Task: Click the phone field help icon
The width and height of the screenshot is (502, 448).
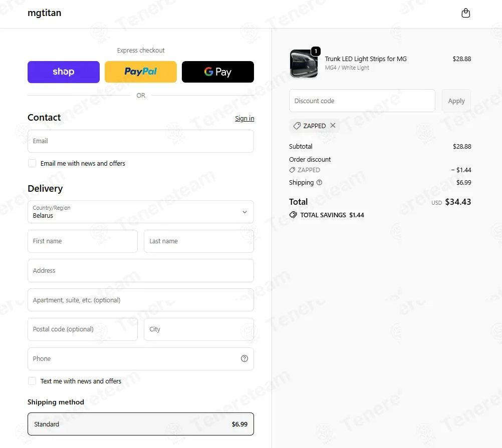Action: coord(244,358)
